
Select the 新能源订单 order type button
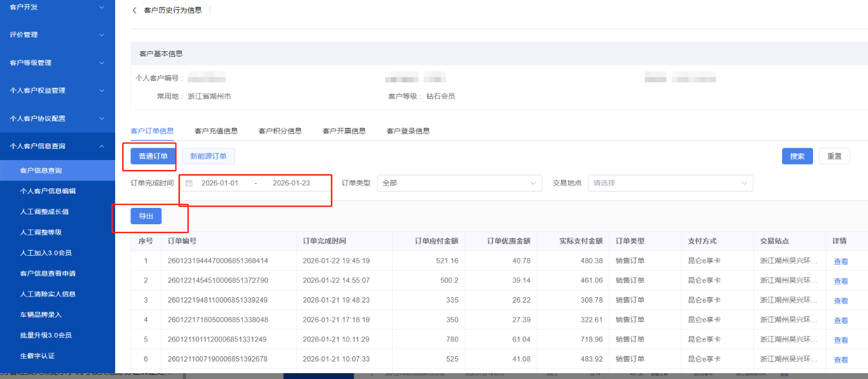click(208, 156)
